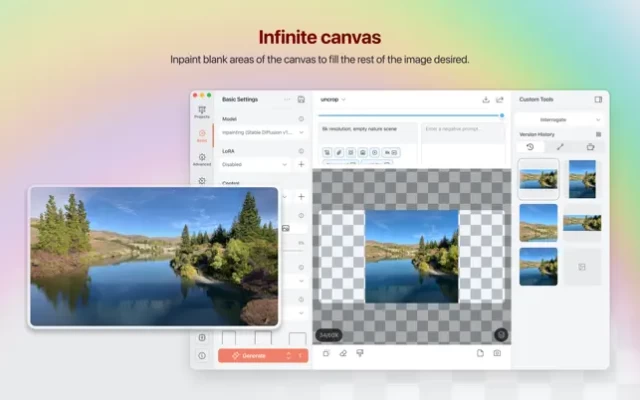Expand the uncrop project name menu
Image resolution: width=640 pixels, height=400 pixels.
333,99
